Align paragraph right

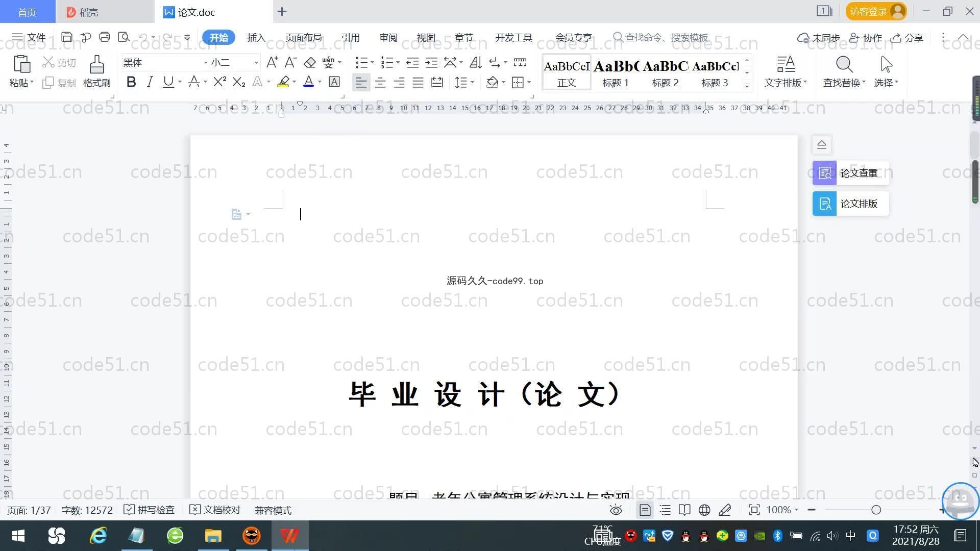point(399,82)
